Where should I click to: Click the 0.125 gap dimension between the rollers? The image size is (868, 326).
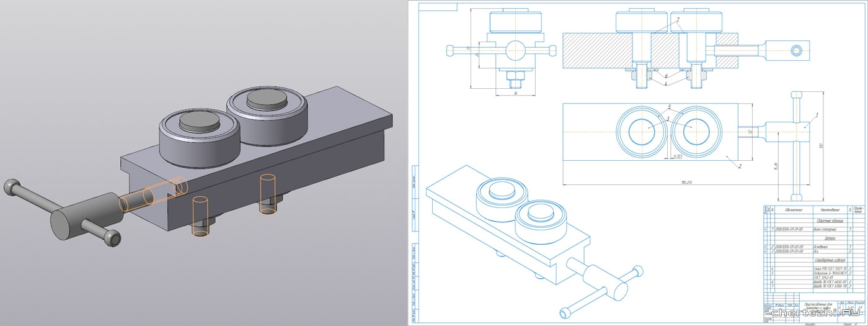(x=678, y=156)
